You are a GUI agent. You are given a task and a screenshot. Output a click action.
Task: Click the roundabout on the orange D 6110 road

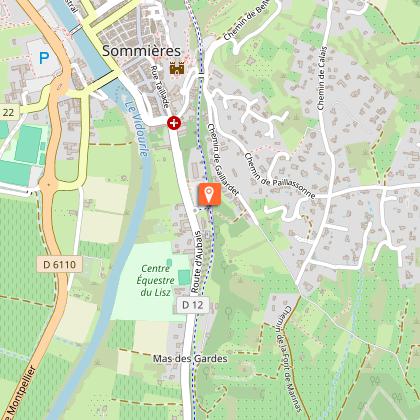tap(48, 184)
